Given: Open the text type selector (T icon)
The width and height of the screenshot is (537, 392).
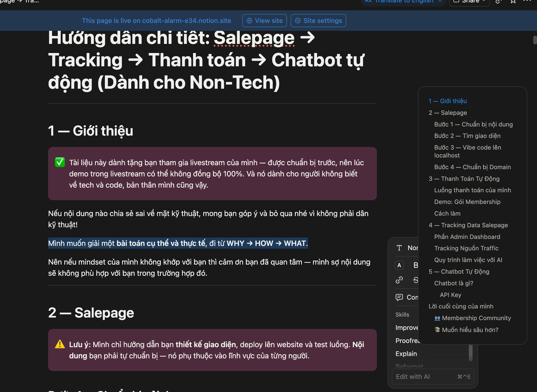Looking at the screenshot, I should coord(399,248).
